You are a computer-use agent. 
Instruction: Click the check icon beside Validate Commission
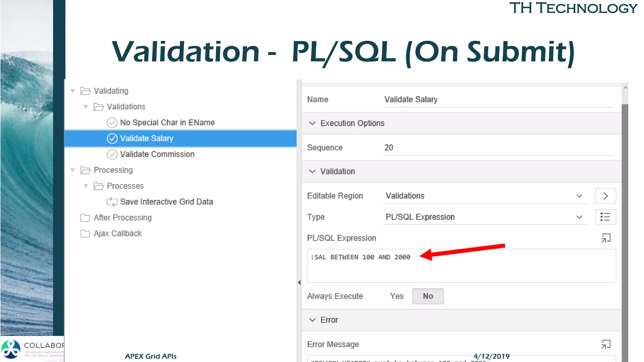112,154
